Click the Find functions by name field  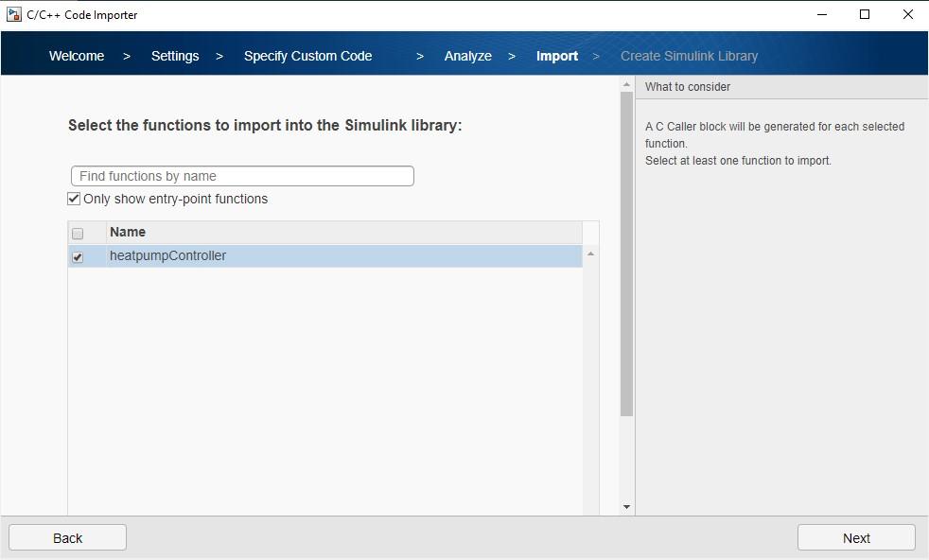242,176
